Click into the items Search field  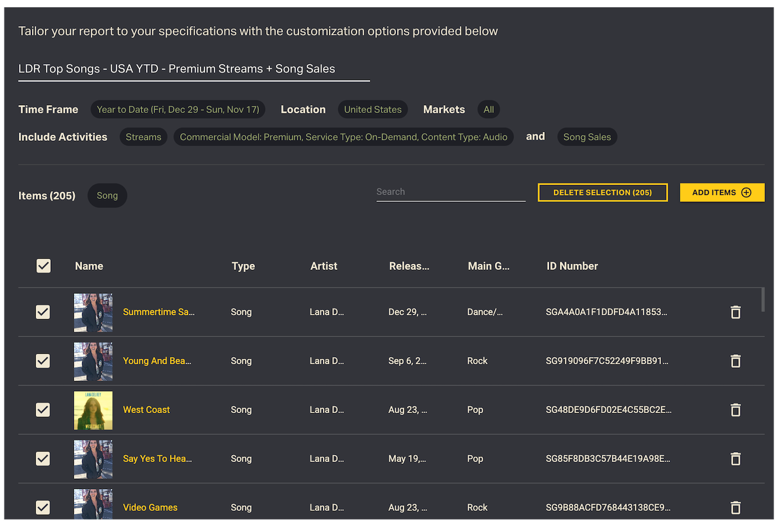[450, 192]
